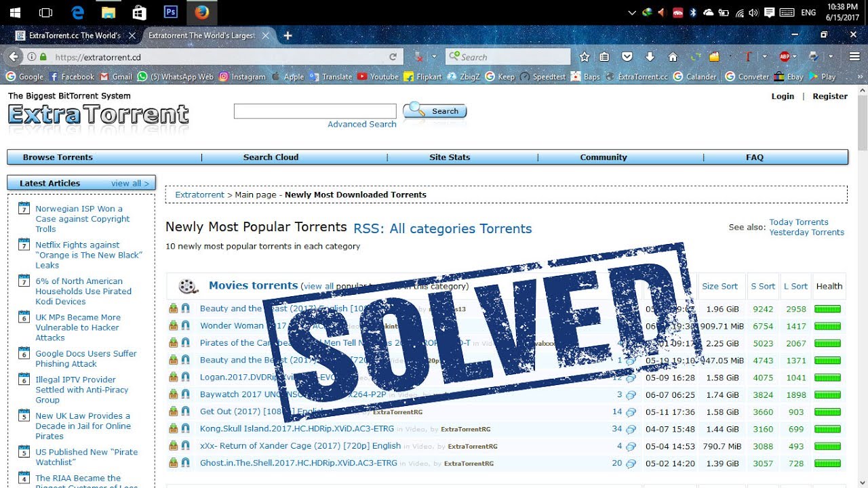Open Firefox downloads arrow icon
This screenshot has width=868, height=488.
650,57
